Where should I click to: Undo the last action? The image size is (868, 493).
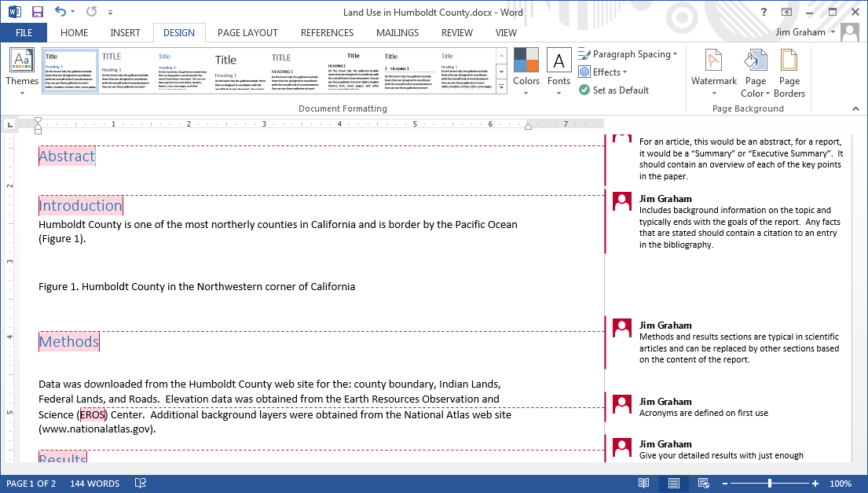pos(60,12)
